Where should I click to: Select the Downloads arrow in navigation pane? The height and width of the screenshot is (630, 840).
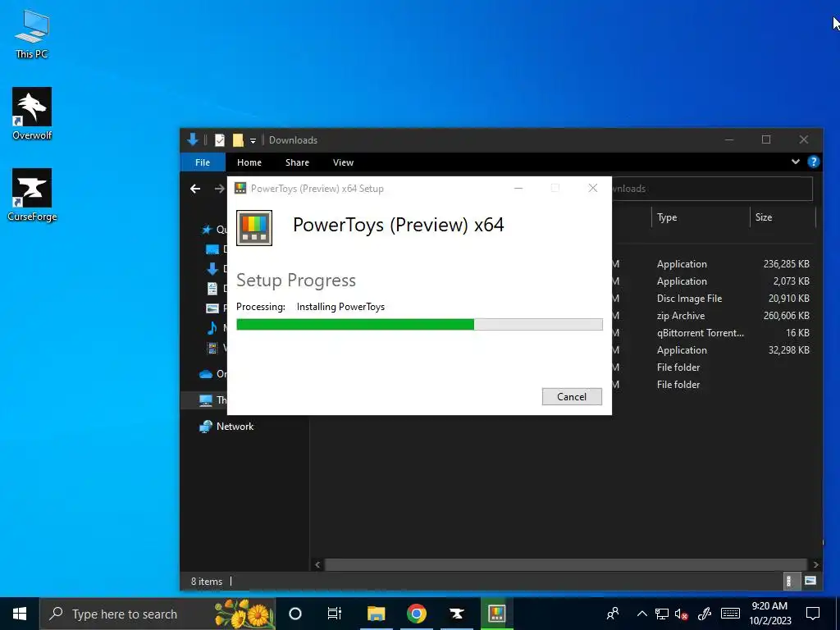(212, 268)
